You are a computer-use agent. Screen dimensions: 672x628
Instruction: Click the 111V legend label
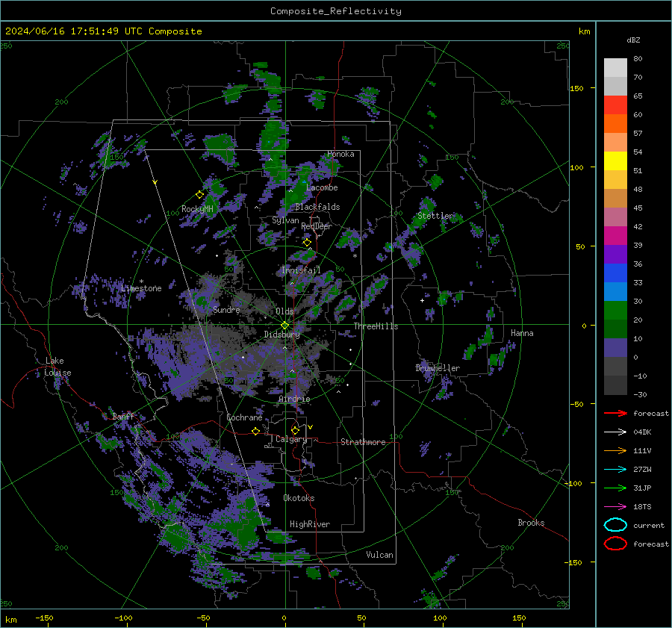(642, 450)
